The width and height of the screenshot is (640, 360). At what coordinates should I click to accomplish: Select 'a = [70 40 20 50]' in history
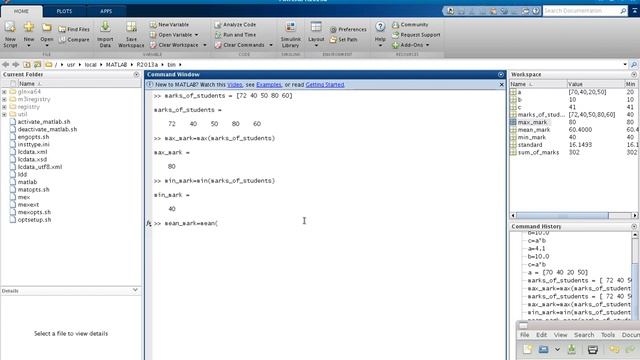[x=558, y=272]
